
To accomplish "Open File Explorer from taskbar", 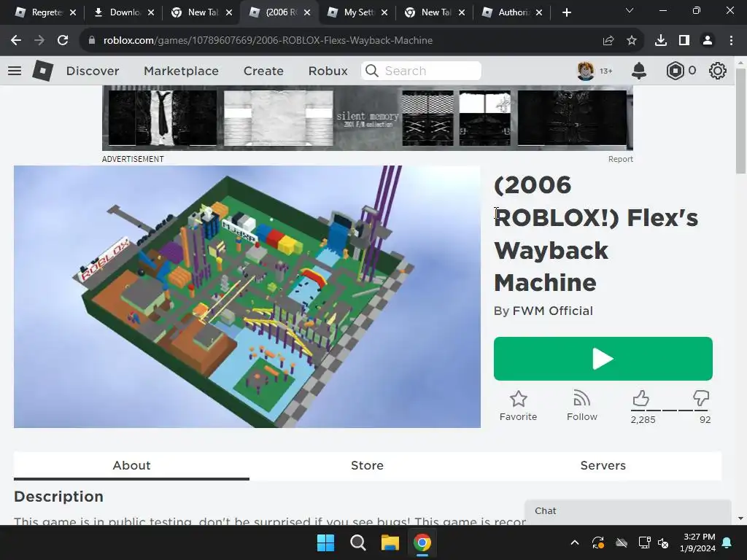I will pyautogui.click(x=390, y=542).
